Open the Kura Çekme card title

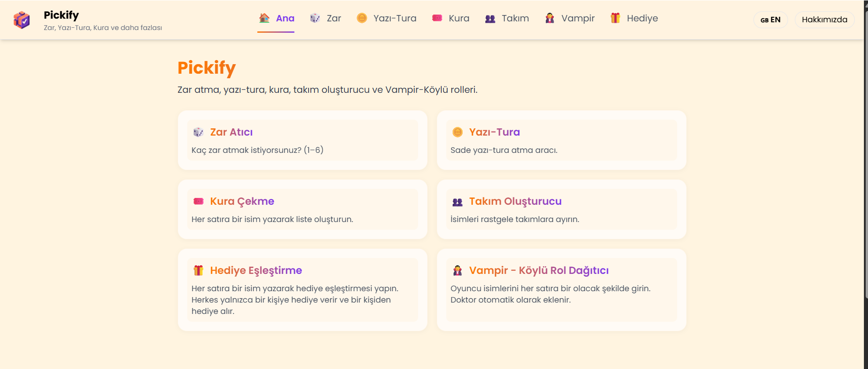click(242, 202)
